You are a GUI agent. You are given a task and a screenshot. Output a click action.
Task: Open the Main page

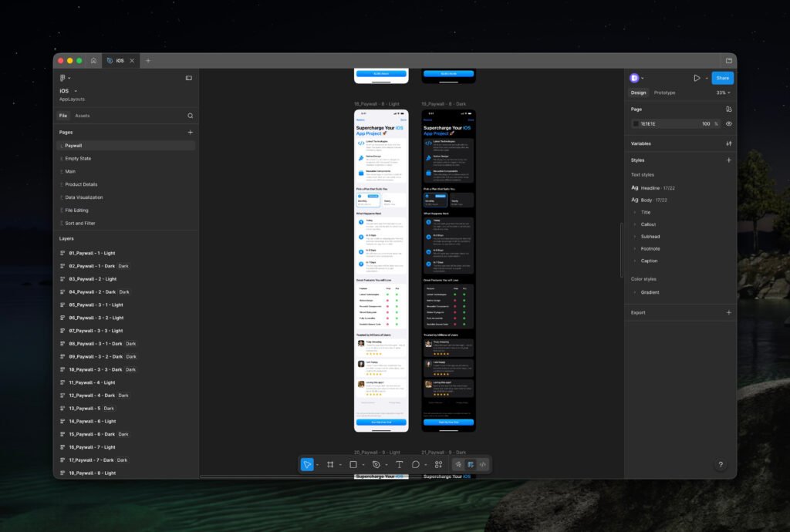point(126,172)
